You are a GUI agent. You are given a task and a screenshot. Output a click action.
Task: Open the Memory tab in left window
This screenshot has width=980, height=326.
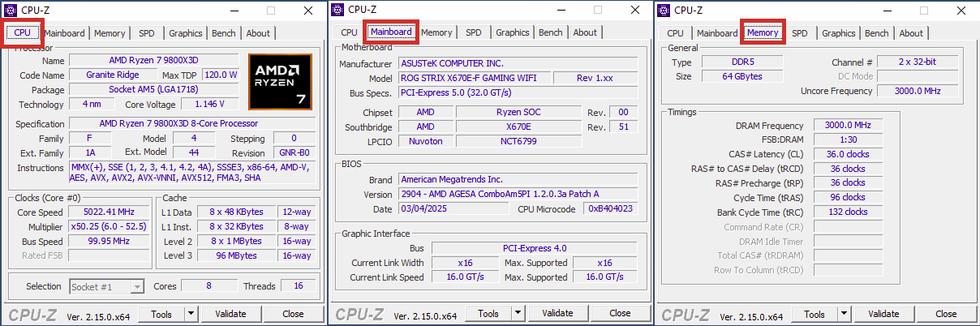[x=110, y=33]
